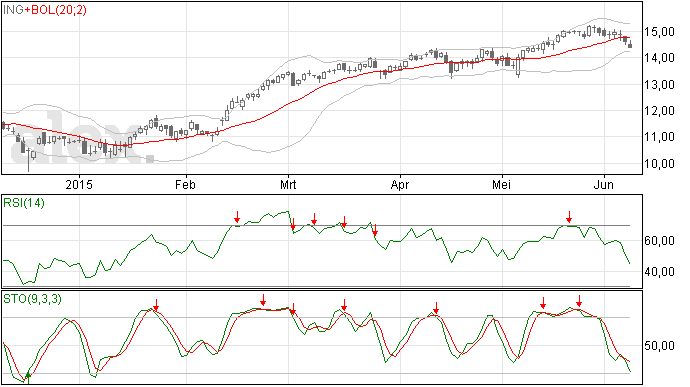Click the 10,00 price axis value
The height and width of the screenshot is (387, 690).
click(659, 164)
